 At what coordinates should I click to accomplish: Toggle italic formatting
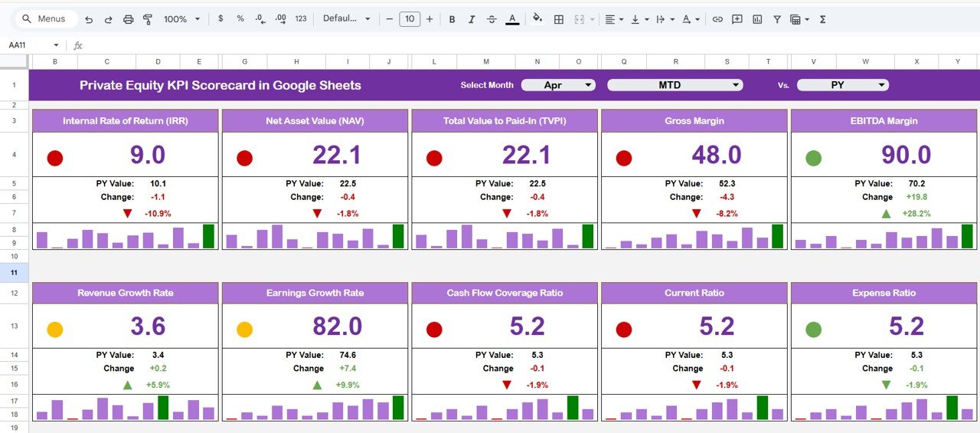coord(472,19)
